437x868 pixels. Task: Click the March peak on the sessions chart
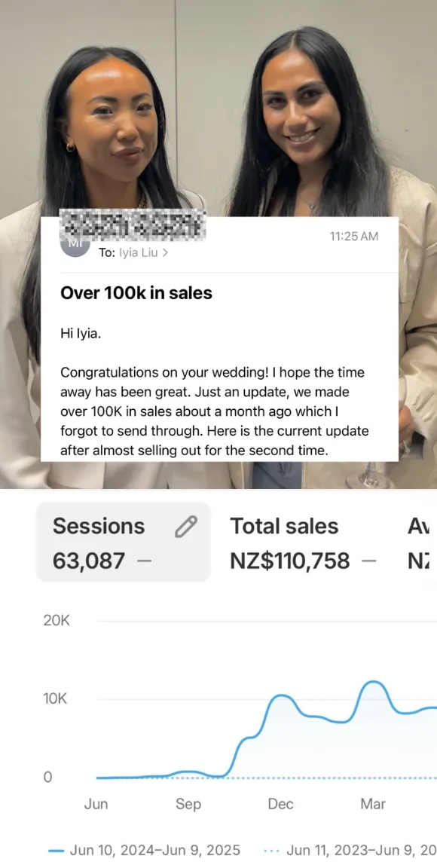(374, 682)
